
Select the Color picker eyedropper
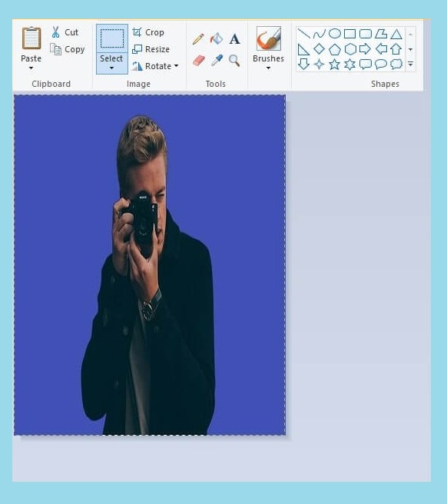click(x=217, y=60)
